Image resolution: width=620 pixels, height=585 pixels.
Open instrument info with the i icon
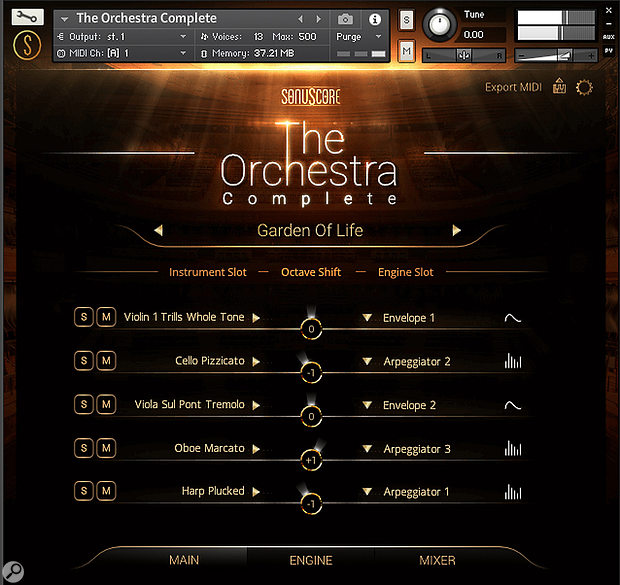(x=375, y=19)
